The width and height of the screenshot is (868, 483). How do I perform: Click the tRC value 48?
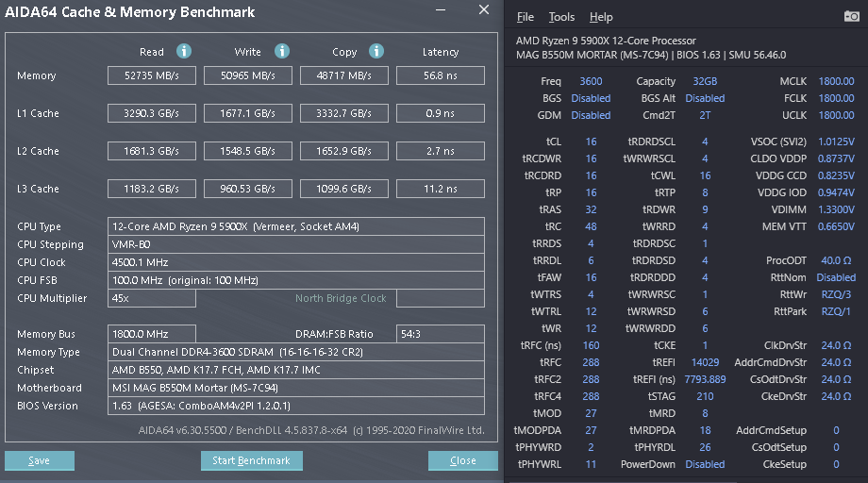591,226
